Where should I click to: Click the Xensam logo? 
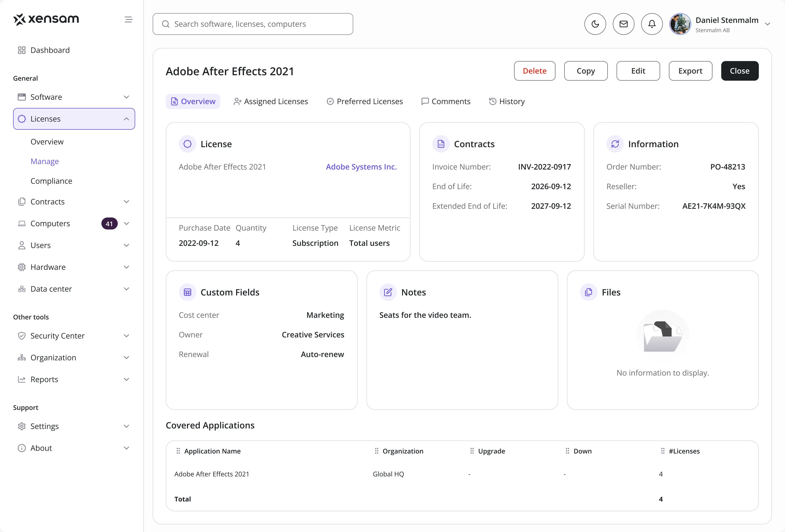(x=46, y=19)
